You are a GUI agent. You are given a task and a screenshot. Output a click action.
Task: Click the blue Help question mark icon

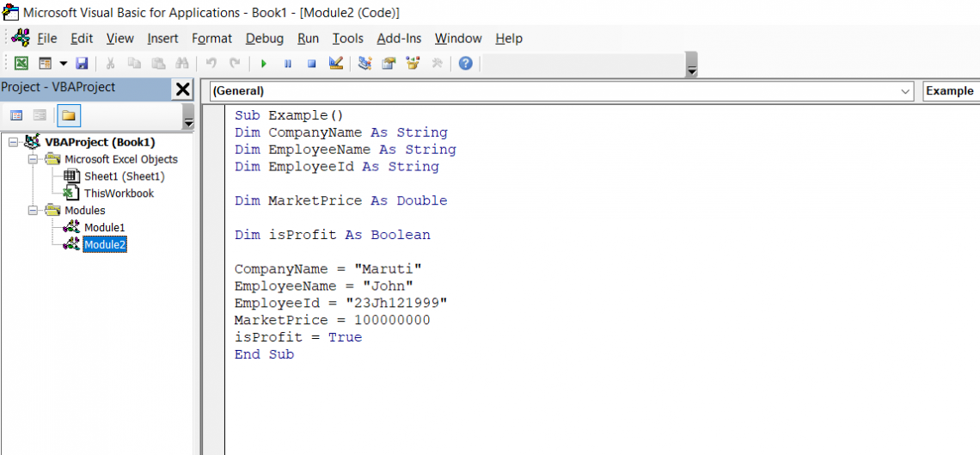[465, 64]
